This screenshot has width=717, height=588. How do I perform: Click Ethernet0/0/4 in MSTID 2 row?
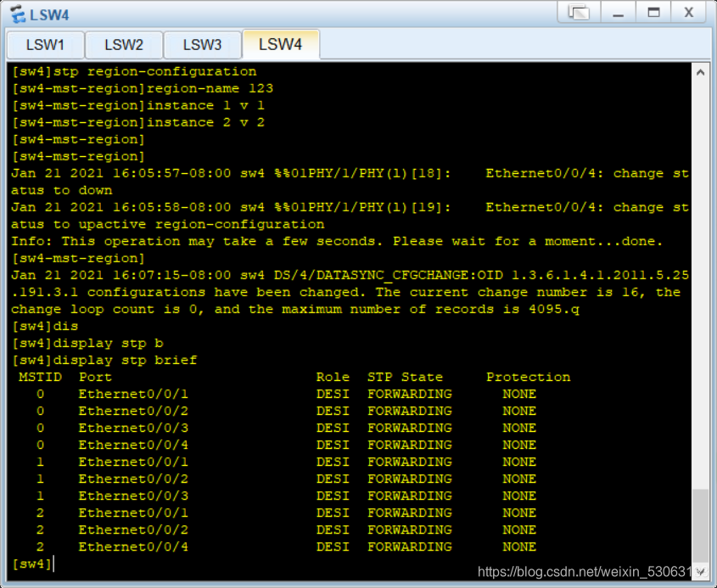[x=133, y=547]
